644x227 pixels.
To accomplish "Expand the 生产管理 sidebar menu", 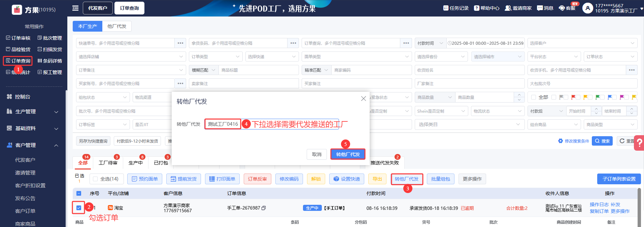I will click(33, 111).
